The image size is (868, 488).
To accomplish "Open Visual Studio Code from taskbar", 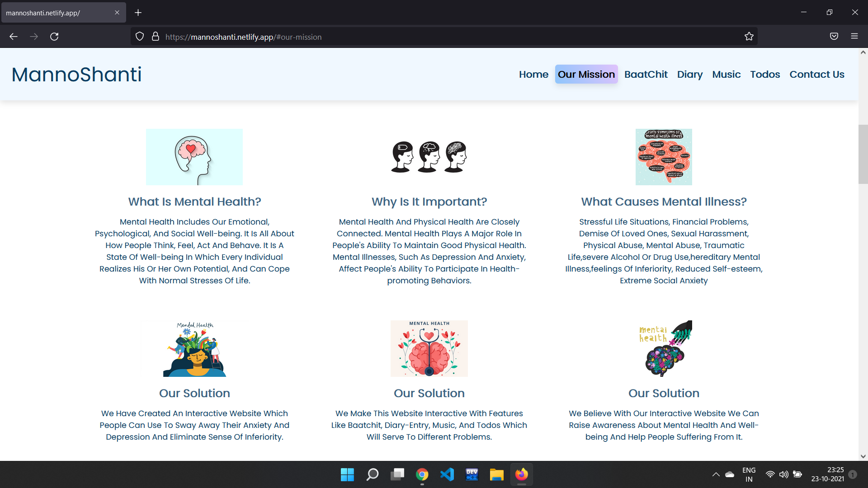I will click(x=447, y=474).
